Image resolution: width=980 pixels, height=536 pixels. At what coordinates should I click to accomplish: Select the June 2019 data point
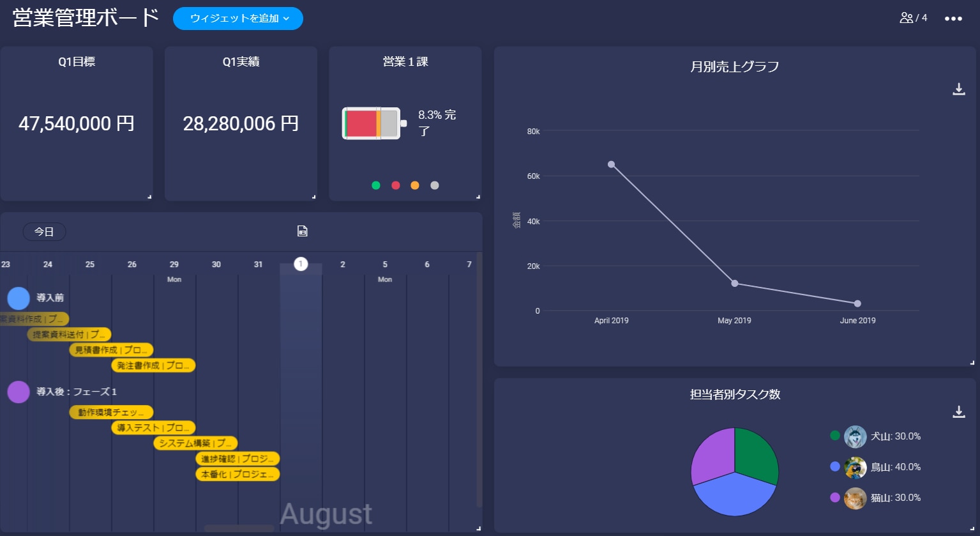(857, 303)
